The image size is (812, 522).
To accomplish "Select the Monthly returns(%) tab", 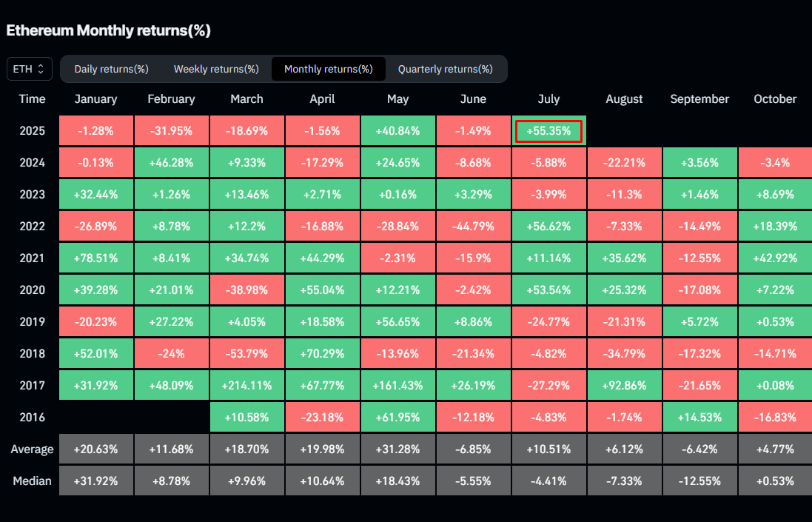I will (329, 69).
